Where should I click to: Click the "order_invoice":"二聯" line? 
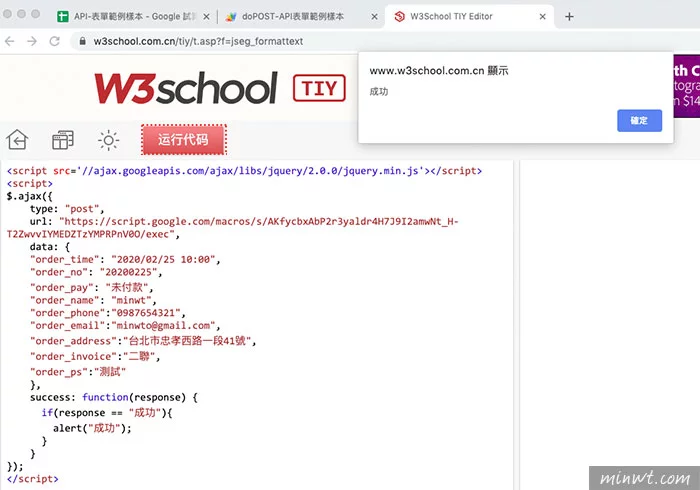[95, 356]
